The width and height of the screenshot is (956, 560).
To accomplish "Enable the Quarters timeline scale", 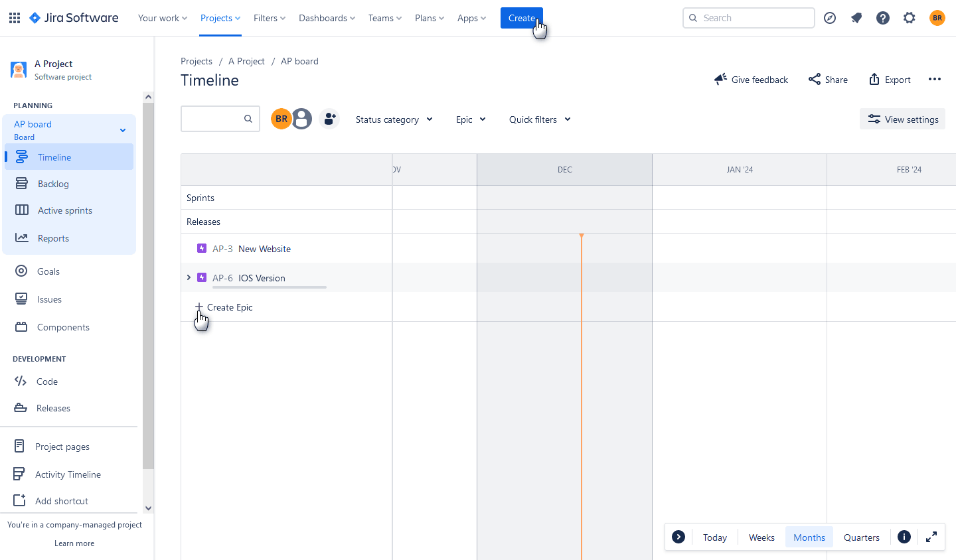I will pos(861,537).
